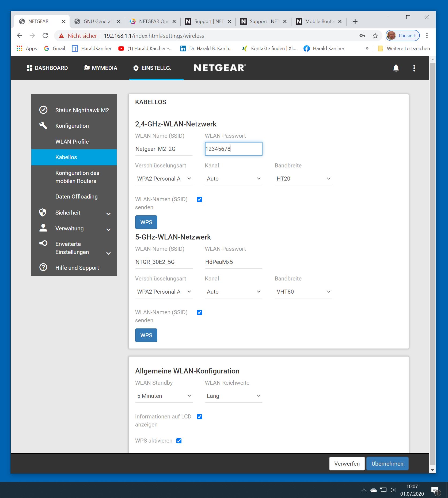The width and height of the screenshot is (448, 498).
Task: Expand the Erweiterte Einstellungen sidebar section
Action: tap(108, 253)
